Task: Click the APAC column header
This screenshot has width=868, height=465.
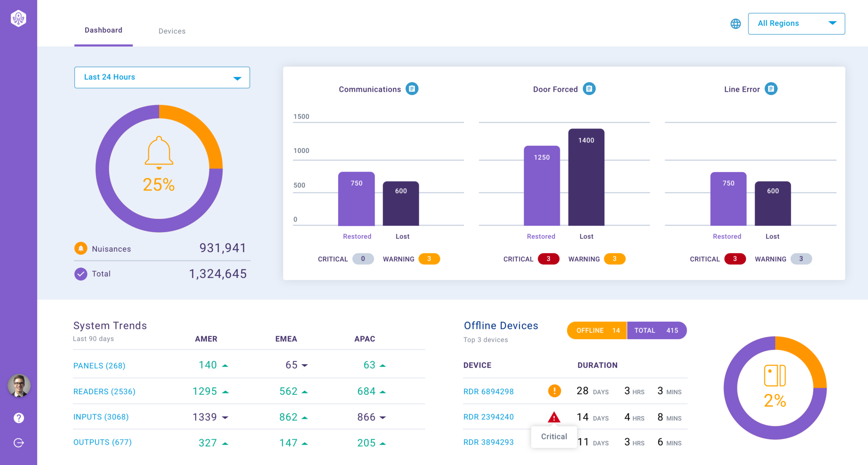Action: (x=365, y=339)
